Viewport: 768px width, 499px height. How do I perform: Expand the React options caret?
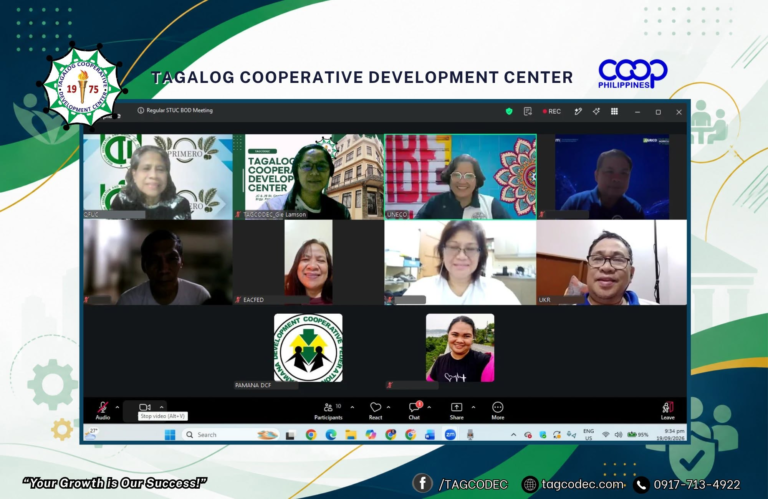tap(388, 407)
